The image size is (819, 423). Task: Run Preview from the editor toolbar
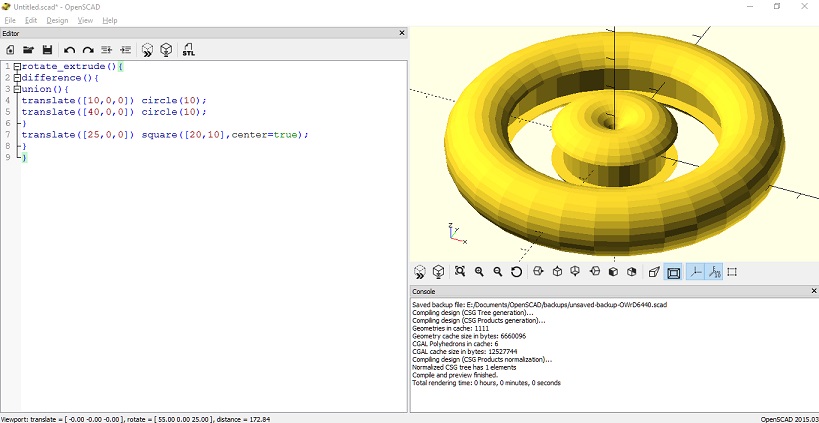(x=148, y=50)
